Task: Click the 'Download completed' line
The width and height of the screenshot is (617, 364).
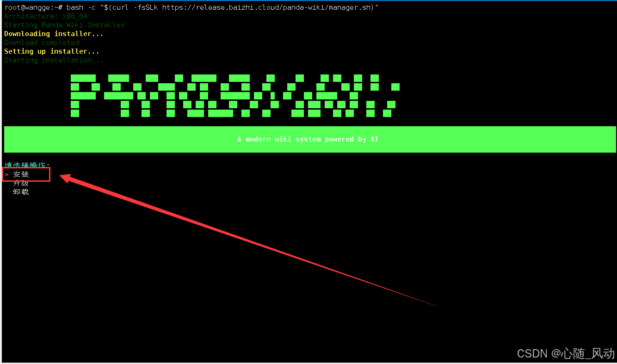Action: click(x=42, y=43)
